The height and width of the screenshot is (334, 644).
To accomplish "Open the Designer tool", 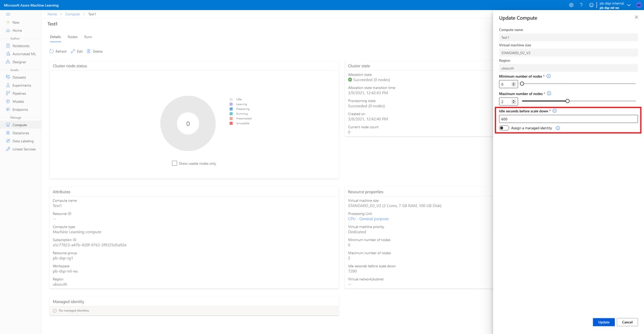I will [19, 61].
